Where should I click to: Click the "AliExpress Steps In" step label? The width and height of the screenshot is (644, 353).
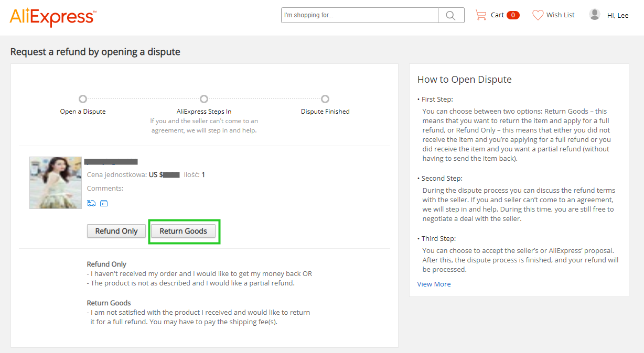[x=204, y=112]
